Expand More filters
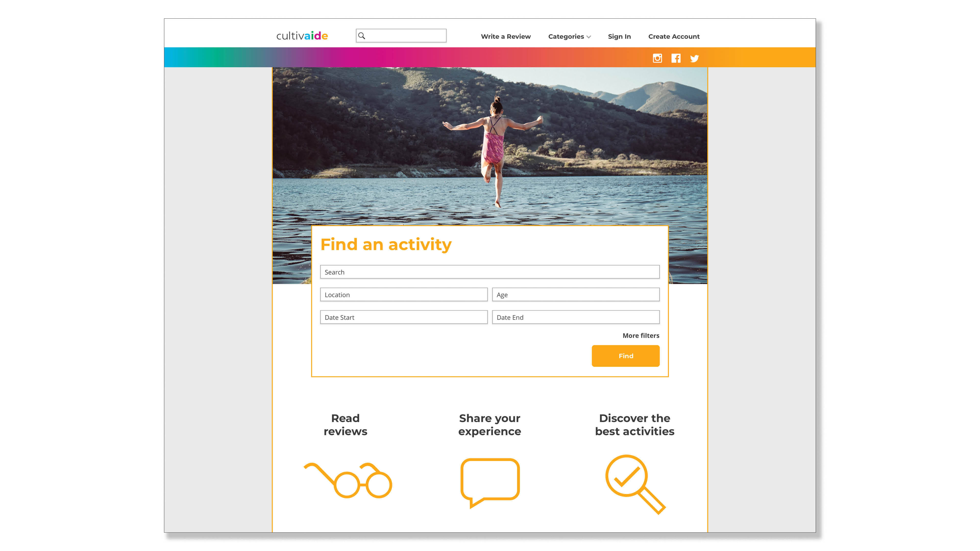 point(641,335)
